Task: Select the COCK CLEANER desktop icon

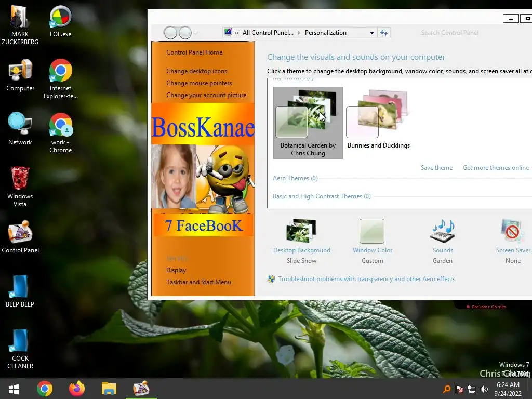Action: pos(20,349)
